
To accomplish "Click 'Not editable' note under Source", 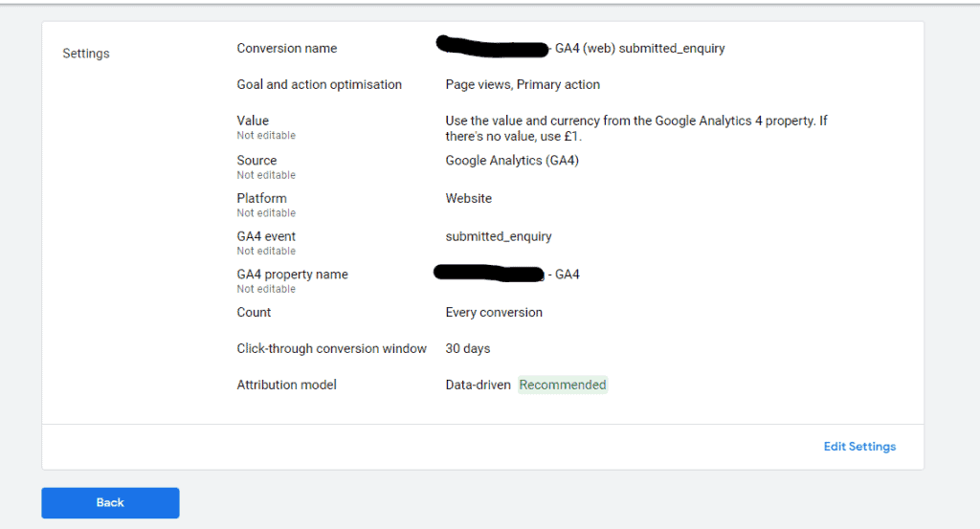I will (x=266, y=175).
